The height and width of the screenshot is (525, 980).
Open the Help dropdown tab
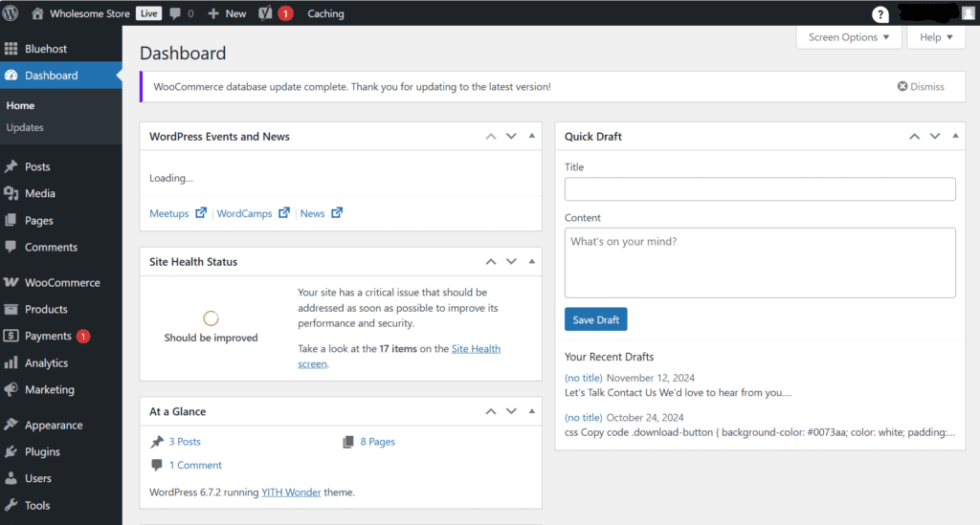[x=936, y=37]
